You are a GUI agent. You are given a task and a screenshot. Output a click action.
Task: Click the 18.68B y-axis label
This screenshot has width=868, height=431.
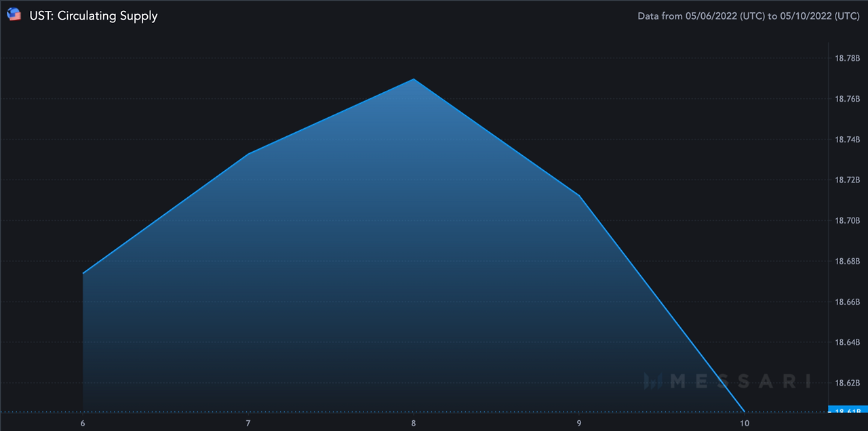[x=848, y=262]
